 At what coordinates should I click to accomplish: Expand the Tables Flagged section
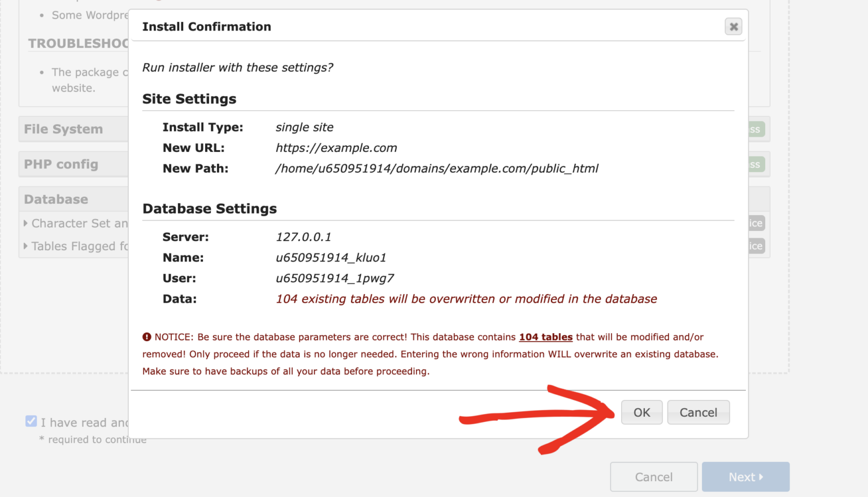coord(79,246)
